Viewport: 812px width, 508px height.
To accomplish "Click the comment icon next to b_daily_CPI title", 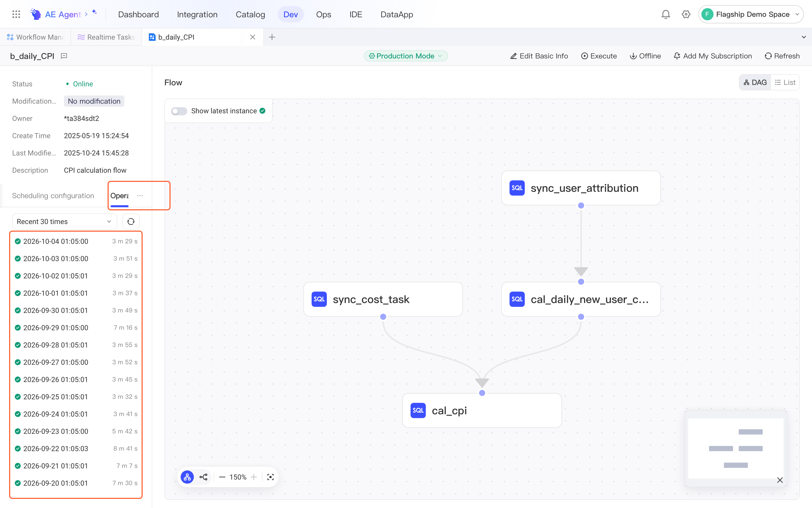I will (x=64, y=56).
